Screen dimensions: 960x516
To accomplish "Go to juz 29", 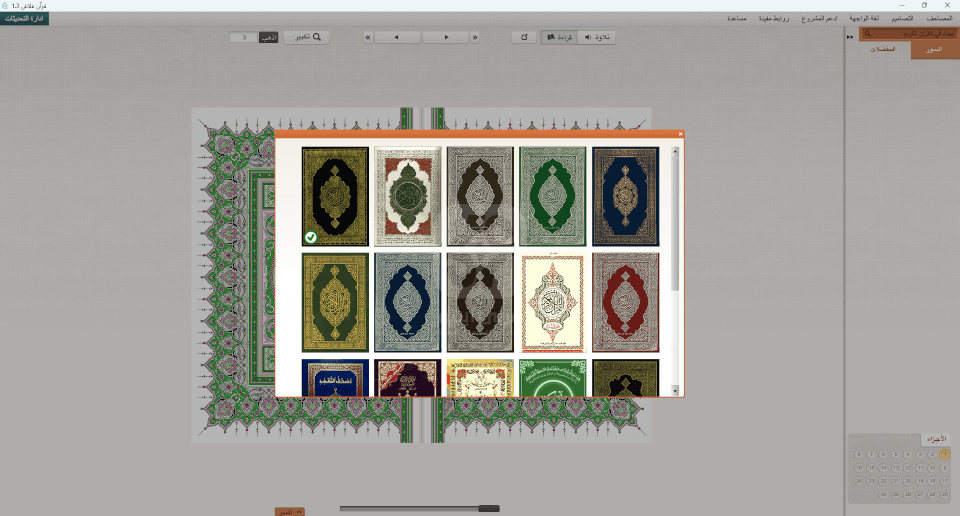I will (x=896, y=494).
